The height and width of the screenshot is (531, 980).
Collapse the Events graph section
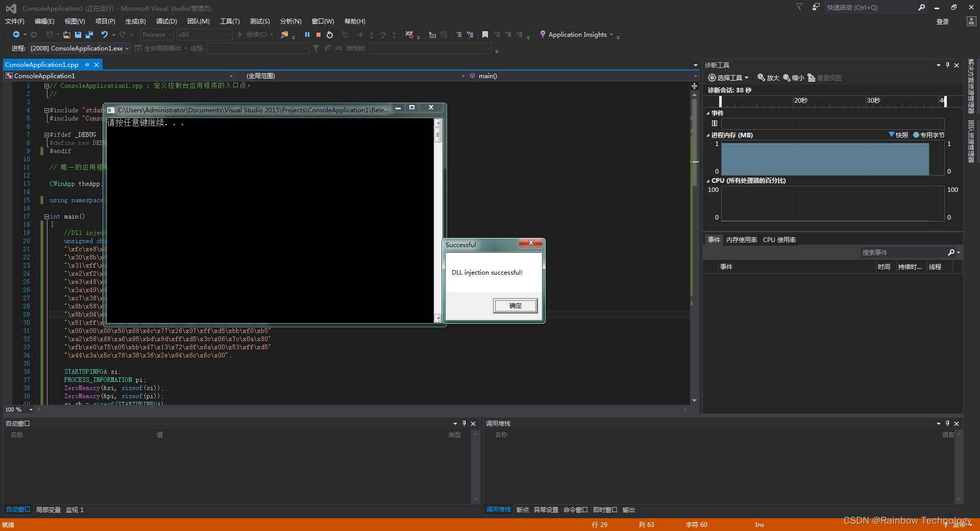tap(708, 113)
